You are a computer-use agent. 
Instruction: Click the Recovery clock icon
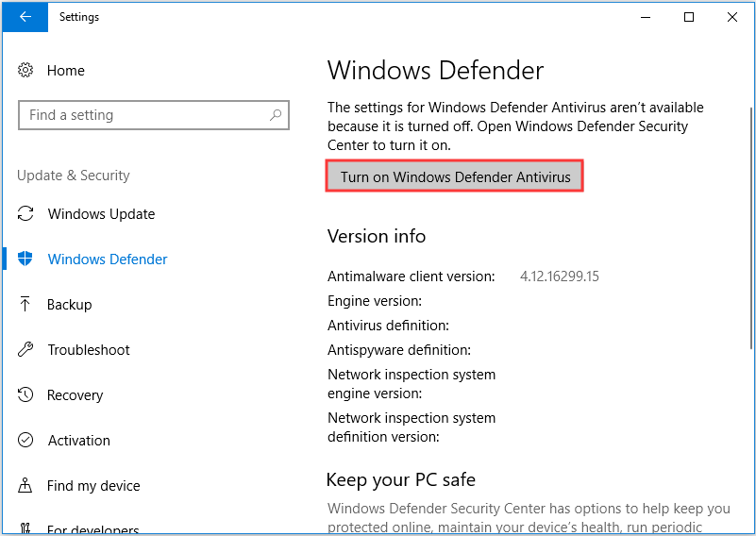click(x=25, y=394)
